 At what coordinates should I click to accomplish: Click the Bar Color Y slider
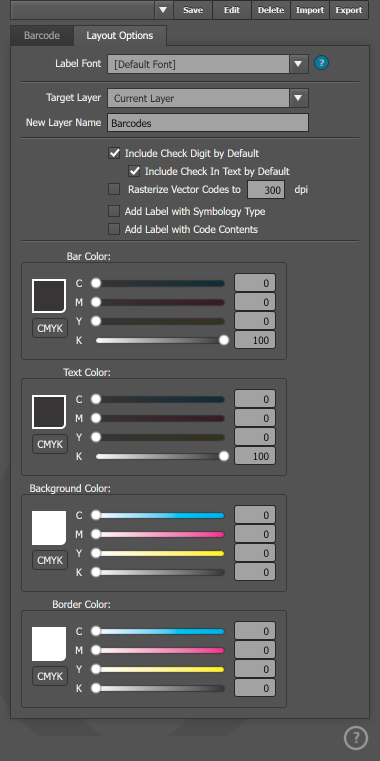click(160, 321)
